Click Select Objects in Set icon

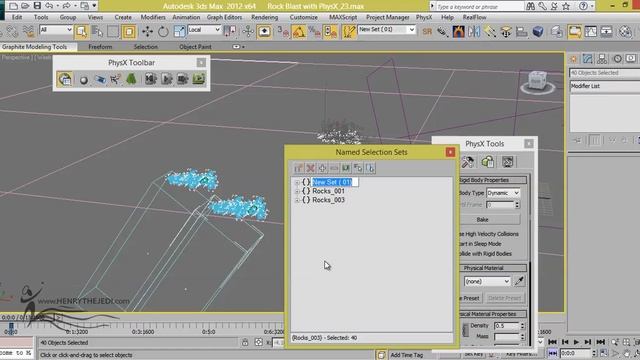pyautogui.click(x=346, y=168)
